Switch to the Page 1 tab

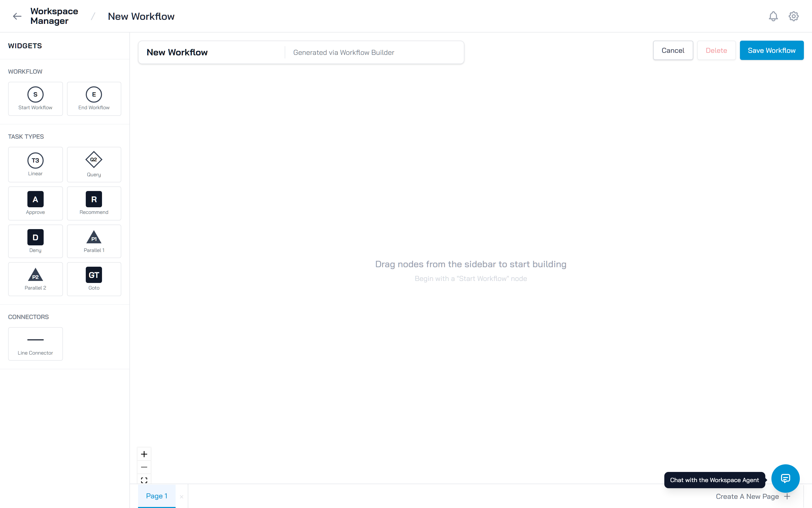pos(157,496)
